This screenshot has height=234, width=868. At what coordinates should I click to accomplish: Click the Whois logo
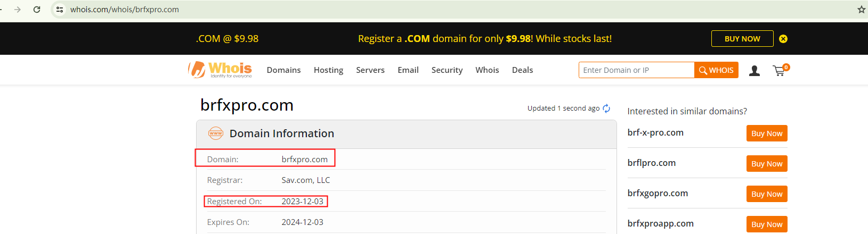coord(220,70)
